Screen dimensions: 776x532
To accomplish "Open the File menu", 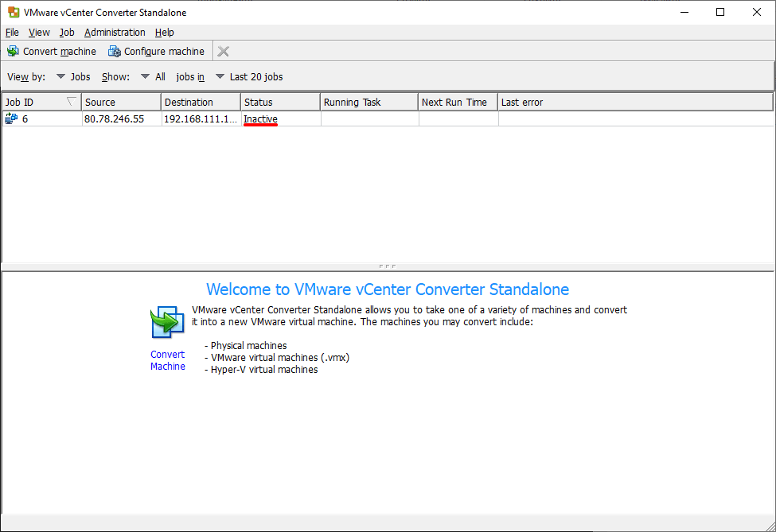I will coord(12,33).
